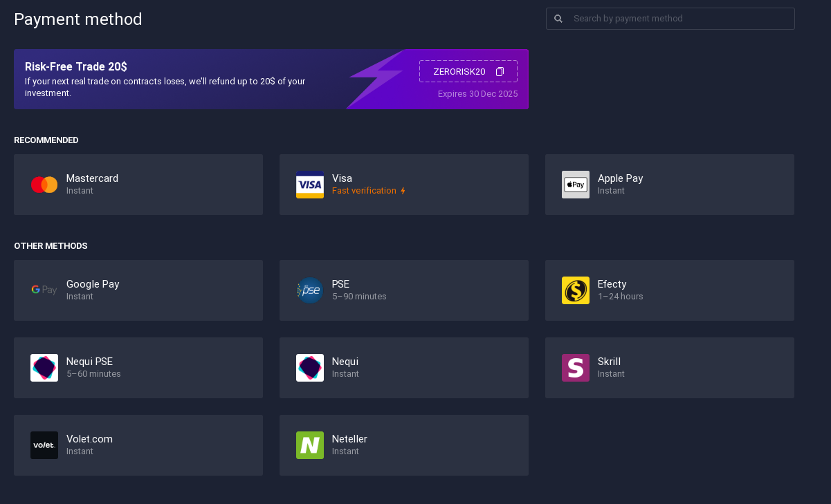This screenshot has width=831, height=504.
Task: Click the Payment method page title
Action: pos(78,19)
